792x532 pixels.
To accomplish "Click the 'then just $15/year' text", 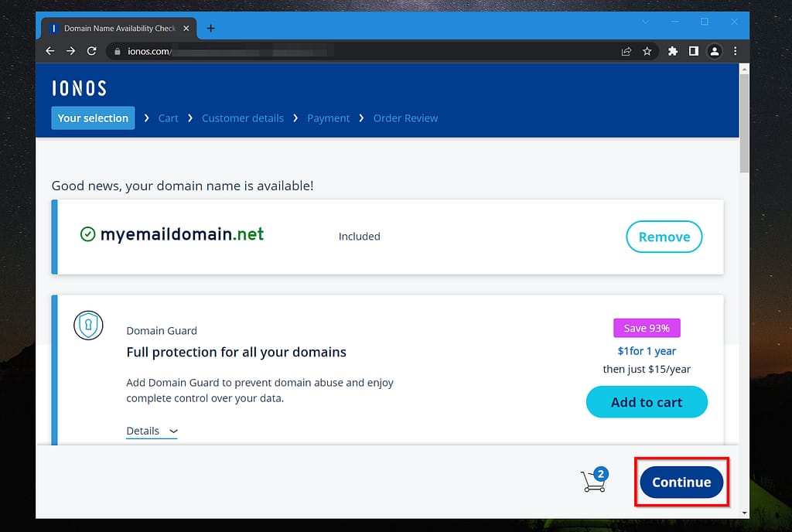I will [647, 369].
